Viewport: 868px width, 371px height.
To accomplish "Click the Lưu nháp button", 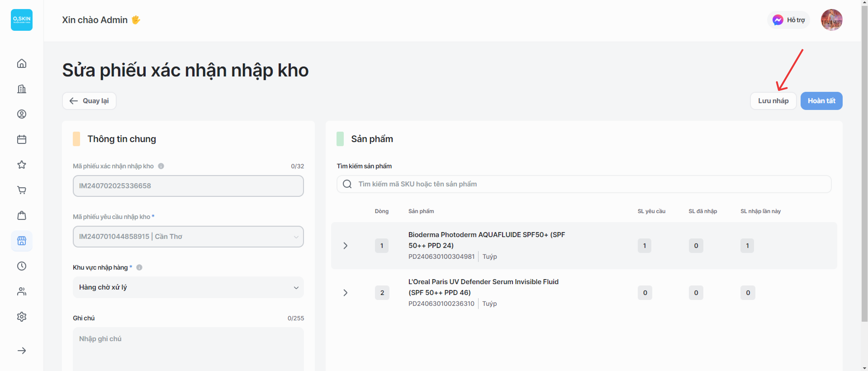I will [x=773, y=101].
